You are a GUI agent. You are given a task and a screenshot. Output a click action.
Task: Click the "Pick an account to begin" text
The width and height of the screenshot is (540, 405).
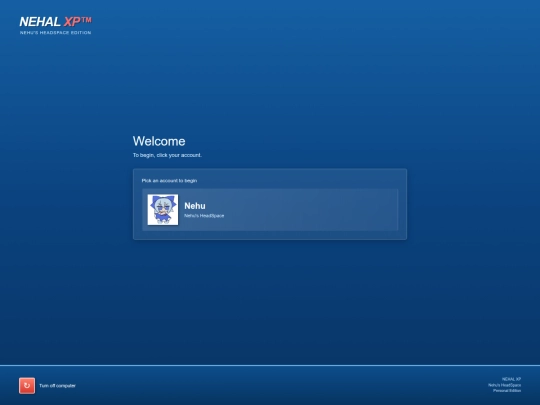point(169,180)
